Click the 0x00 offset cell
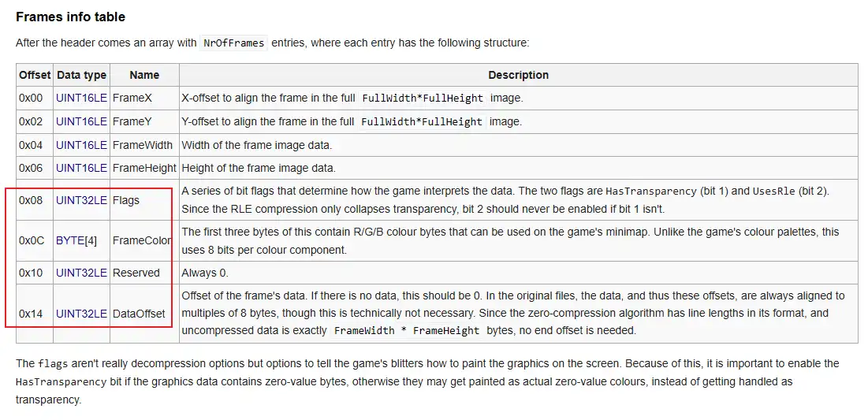 (x=31, y=98)
